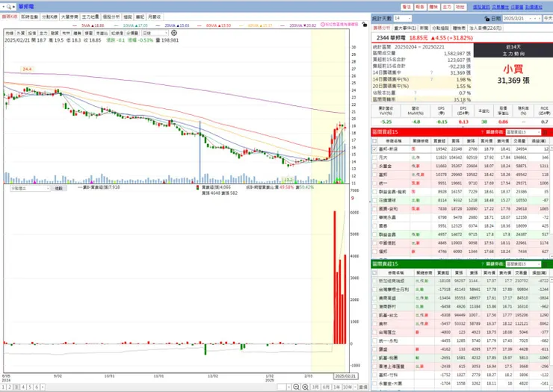Open the 新聞 tab in right panel

(424, 28)
